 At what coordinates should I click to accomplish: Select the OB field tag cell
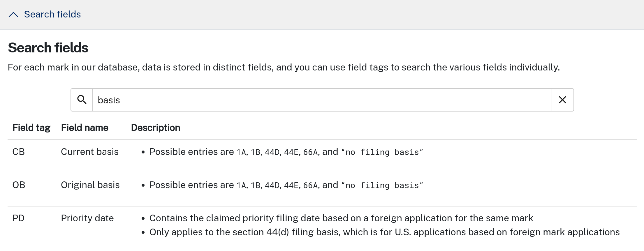pyautogui.click(x=19, y=185)
